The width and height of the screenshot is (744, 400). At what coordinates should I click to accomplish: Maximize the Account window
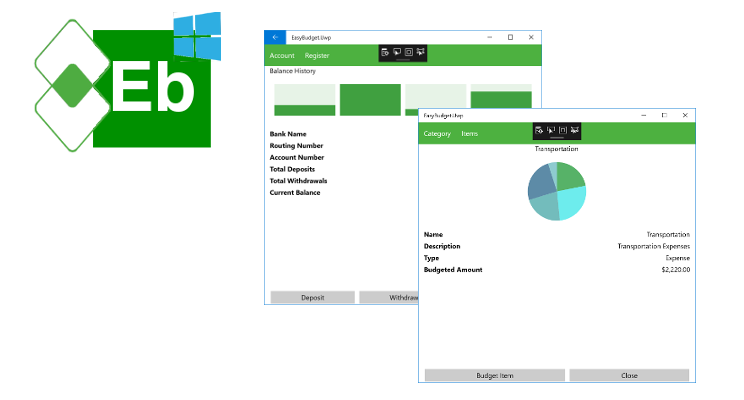(511, 37)
